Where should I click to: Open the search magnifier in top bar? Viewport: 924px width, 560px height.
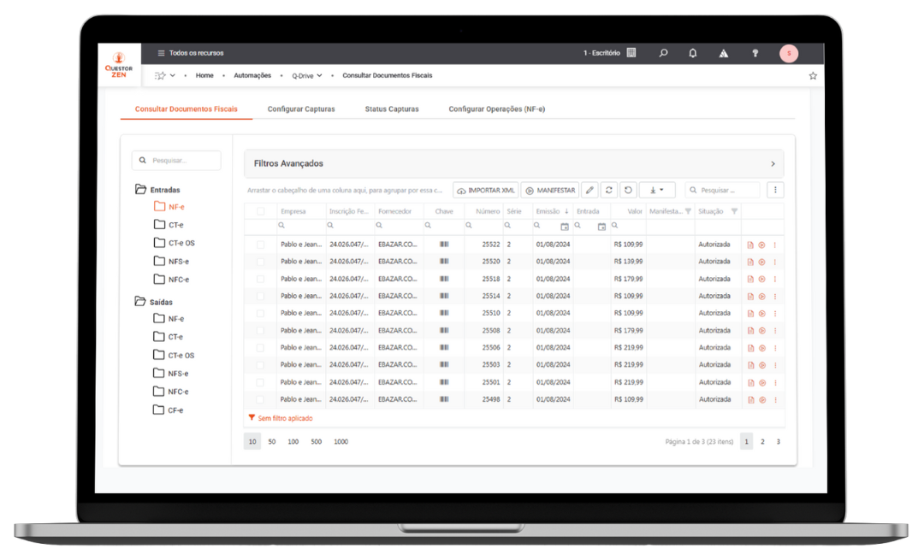663,53
